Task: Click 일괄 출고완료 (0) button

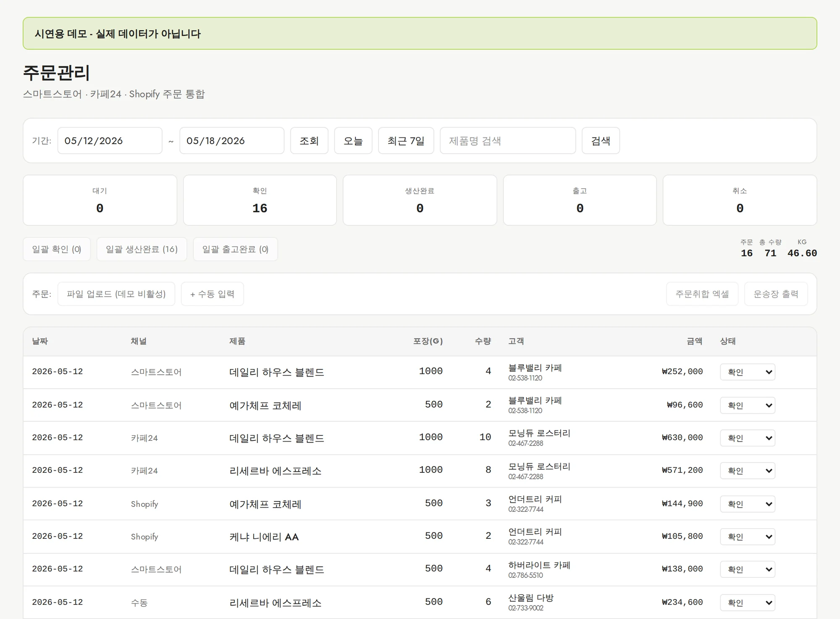Action: (235, 249)
